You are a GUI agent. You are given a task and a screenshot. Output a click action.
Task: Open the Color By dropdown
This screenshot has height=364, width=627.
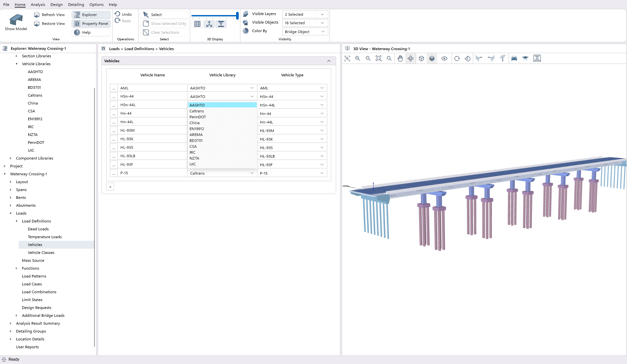(x=305, y=32)
